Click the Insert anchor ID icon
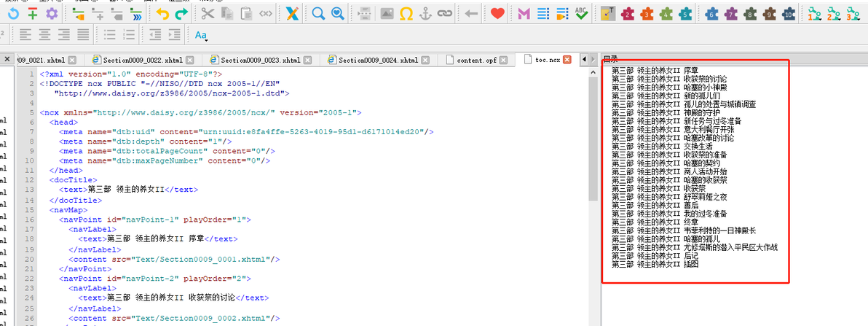This screenshot has height=326, width=868. pyautogui.click(x=425, y=15)
